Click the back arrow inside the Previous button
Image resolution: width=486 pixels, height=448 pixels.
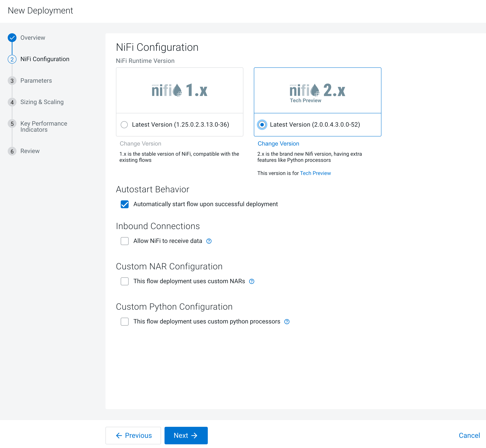click(119, 435)
